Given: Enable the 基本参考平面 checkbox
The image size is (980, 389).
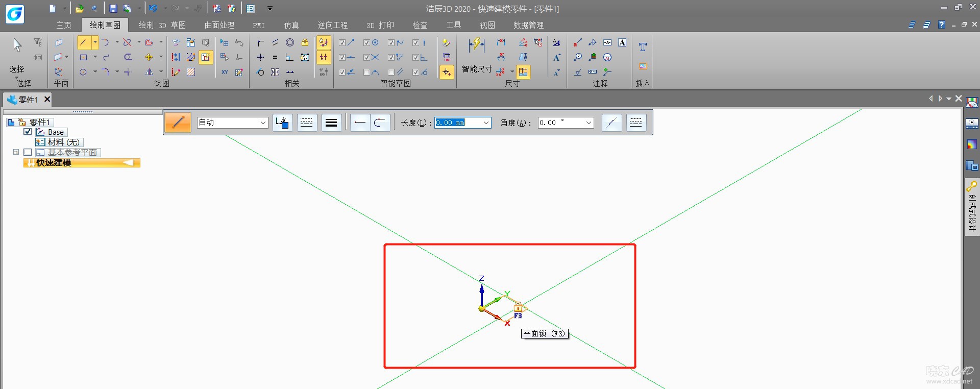Looking at the screenshot, I should (x=28, y=152).
